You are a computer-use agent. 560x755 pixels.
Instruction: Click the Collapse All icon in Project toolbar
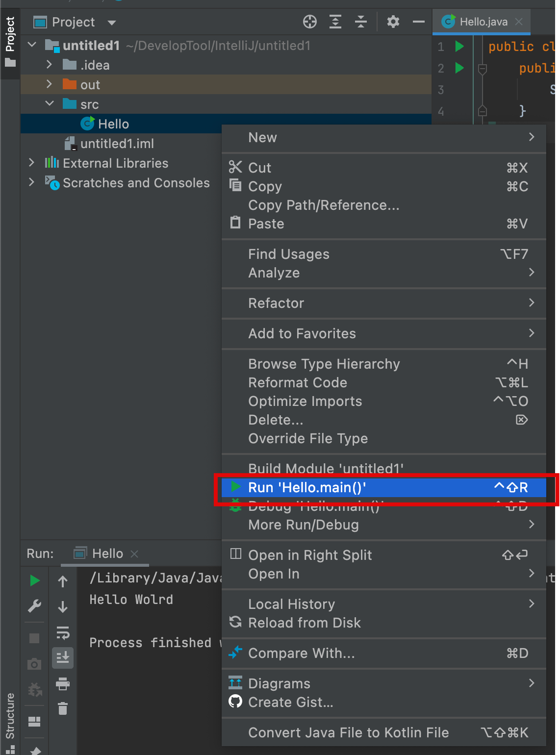361,22
